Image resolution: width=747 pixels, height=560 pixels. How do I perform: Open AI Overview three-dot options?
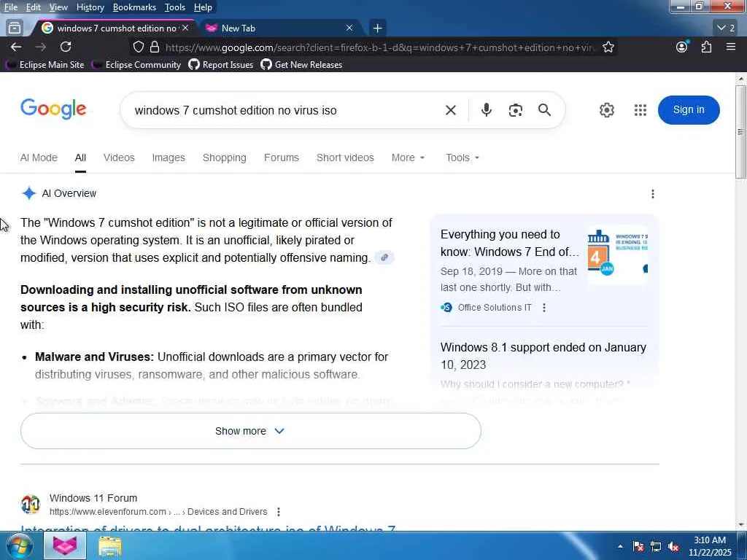(x=653, y=194)
